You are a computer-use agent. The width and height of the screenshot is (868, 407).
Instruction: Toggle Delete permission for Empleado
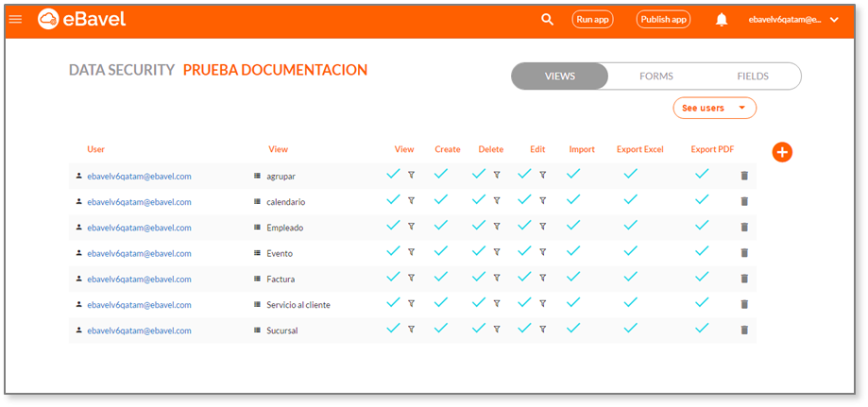pyautogui.click(x=479, y=225)
